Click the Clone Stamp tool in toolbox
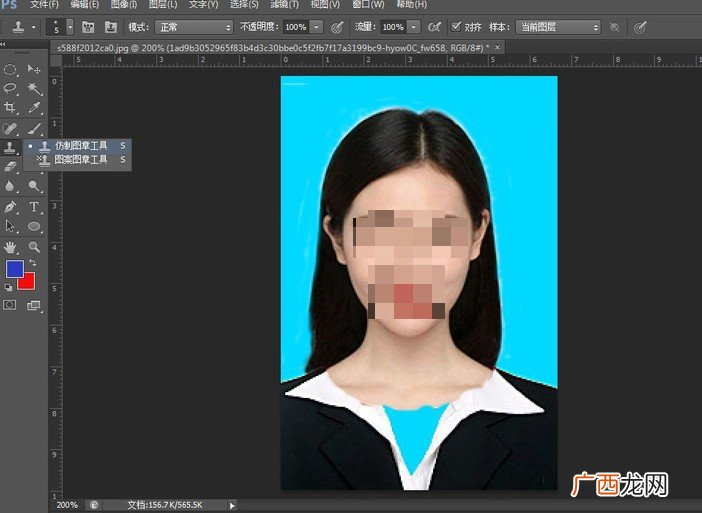Viewport: 702px width, 513px height. [x=10, y=147]
